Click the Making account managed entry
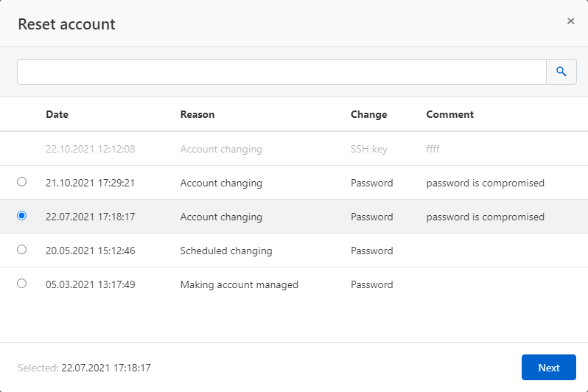 [239, 284]
